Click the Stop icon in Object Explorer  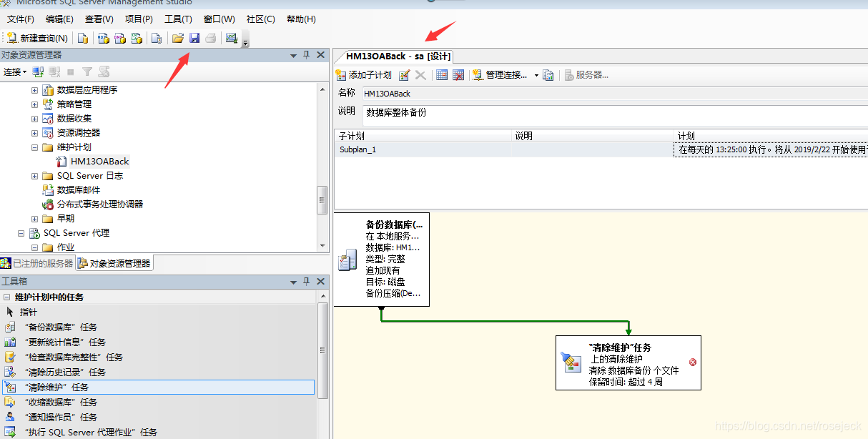coord(70,71)
